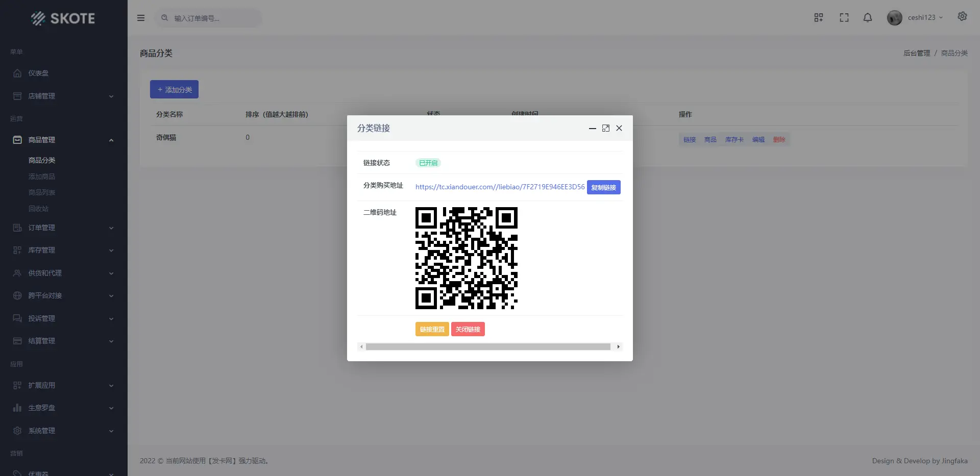Click the user avatar picture
The width and height of the screenshot is (980, 476).
coord(895,18)
